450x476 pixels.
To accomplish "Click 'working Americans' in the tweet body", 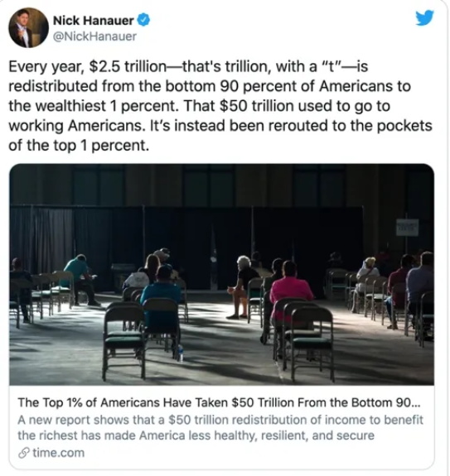I will [75, 126].
